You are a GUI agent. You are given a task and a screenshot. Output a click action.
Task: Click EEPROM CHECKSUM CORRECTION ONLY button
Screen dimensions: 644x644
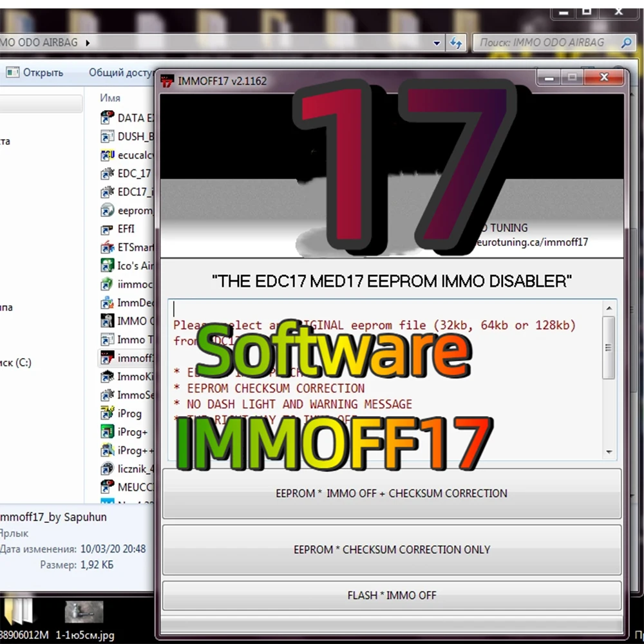[392, 549]
